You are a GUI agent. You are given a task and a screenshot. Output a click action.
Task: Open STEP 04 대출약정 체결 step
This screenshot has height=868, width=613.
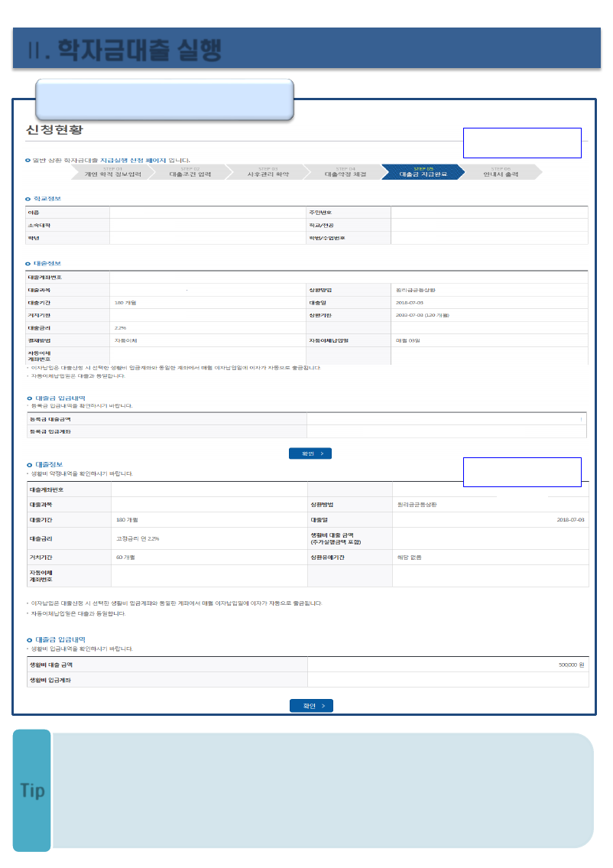click(345, 172)
